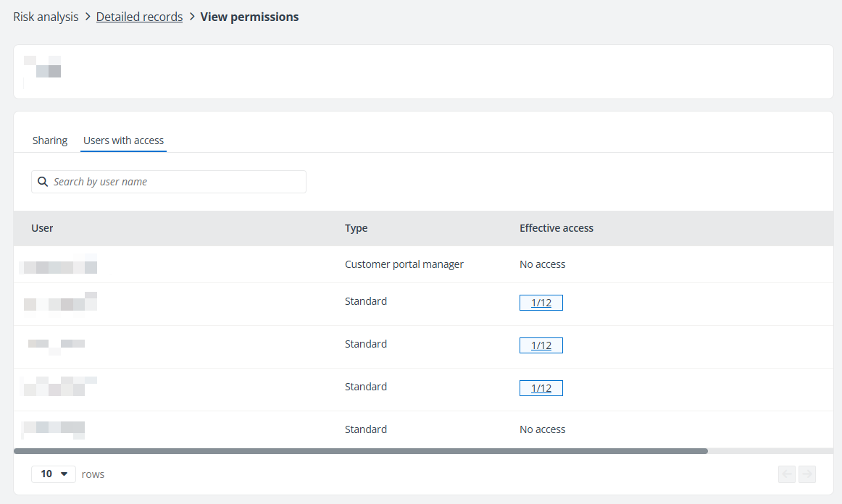Open the rows-per-page dropdown showing 10
This screenshot has width=842, height=504.
point(54,474)
